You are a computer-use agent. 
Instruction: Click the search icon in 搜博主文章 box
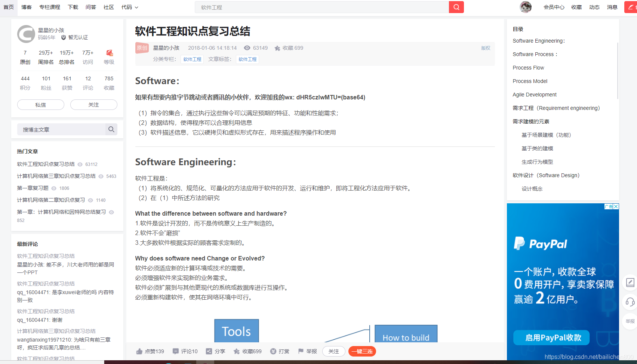(x=111, y=129)
